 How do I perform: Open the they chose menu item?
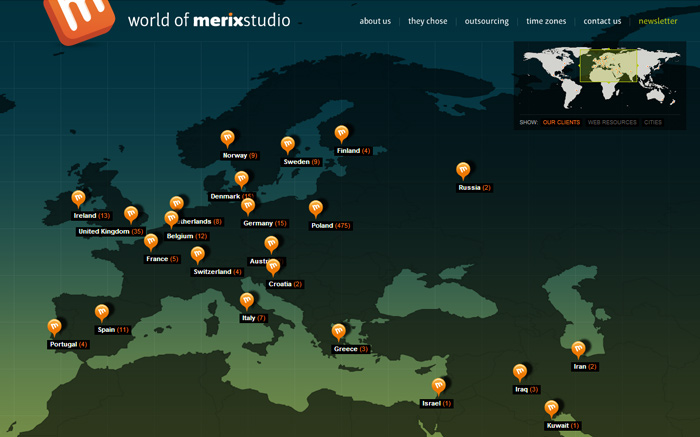point(428,21)
